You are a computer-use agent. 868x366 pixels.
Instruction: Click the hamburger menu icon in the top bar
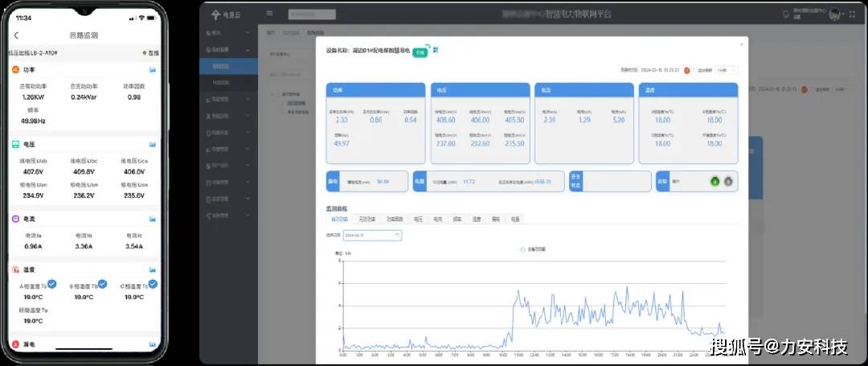click(x=269, y=13)
